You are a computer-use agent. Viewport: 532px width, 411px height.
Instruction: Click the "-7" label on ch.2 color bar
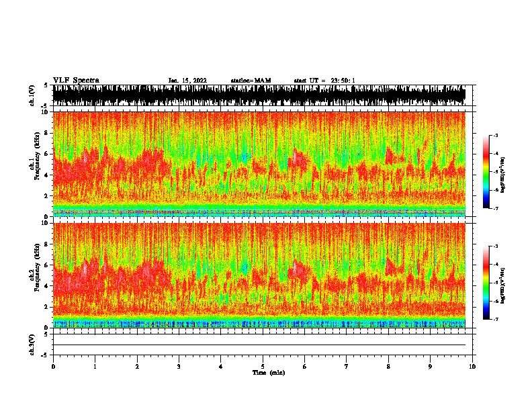(x=496, y=319)
